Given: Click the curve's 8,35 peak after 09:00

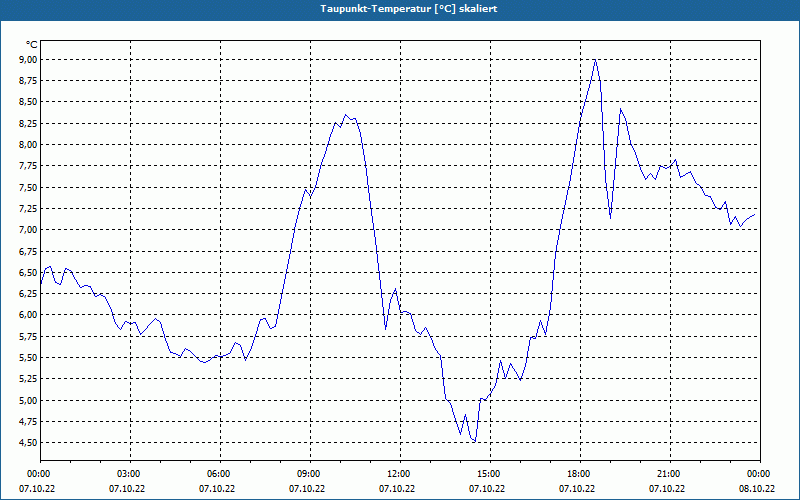Looking at the screenshot, I should tap(345, 115).
